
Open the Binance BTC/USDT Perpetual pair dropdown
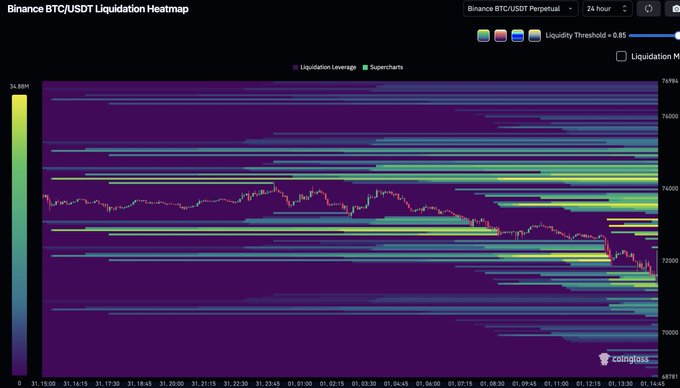[x=520, y=9]
